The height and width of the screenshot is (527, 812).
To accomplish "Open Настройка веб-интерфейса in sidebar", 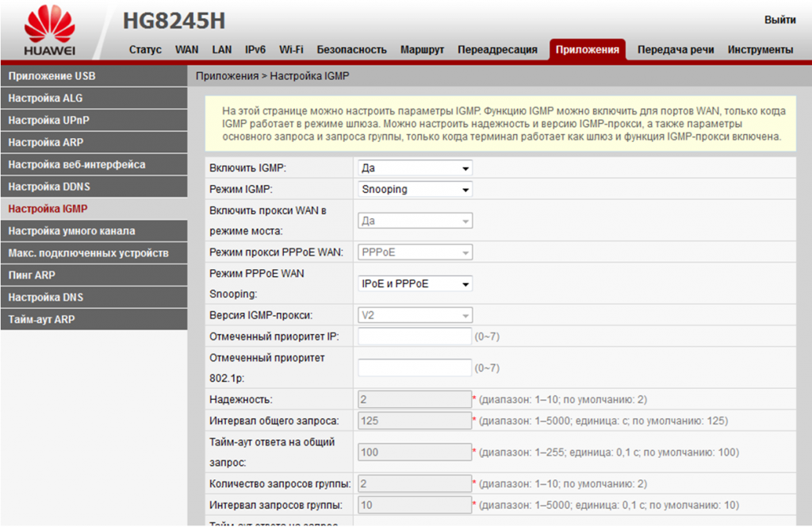I will click(94, 164).
